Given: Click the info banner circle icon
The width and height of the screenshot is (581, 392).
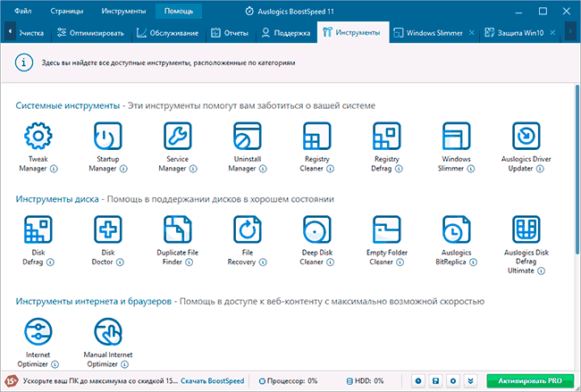Looking at the screenshot, I should pyautogui.click(x=24, y=63).
